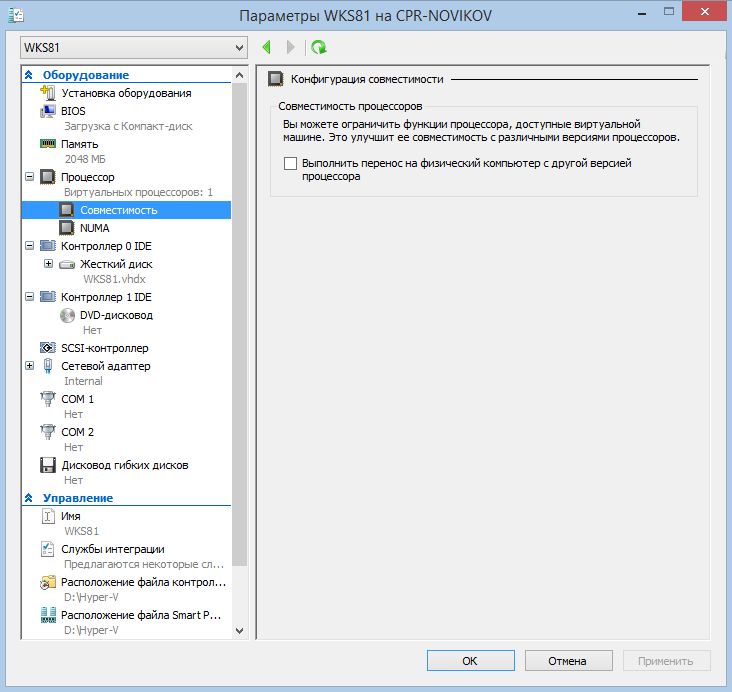Image resolution: width=732 pixels, height=692 pixels.
Task: Collapse the Процессор tree node
Action: (x=29, y=177)
